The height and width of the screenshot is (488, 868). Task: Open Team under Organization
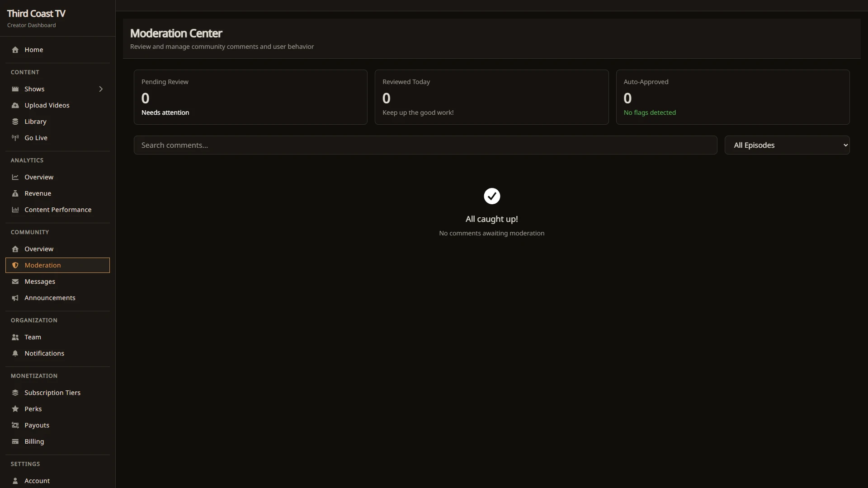tap(57, 337)
